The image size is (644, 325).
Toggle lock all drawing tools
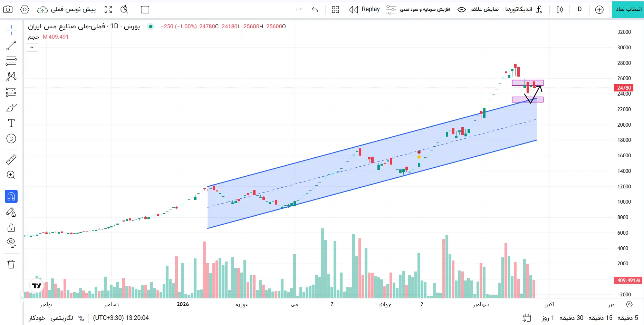11,228
